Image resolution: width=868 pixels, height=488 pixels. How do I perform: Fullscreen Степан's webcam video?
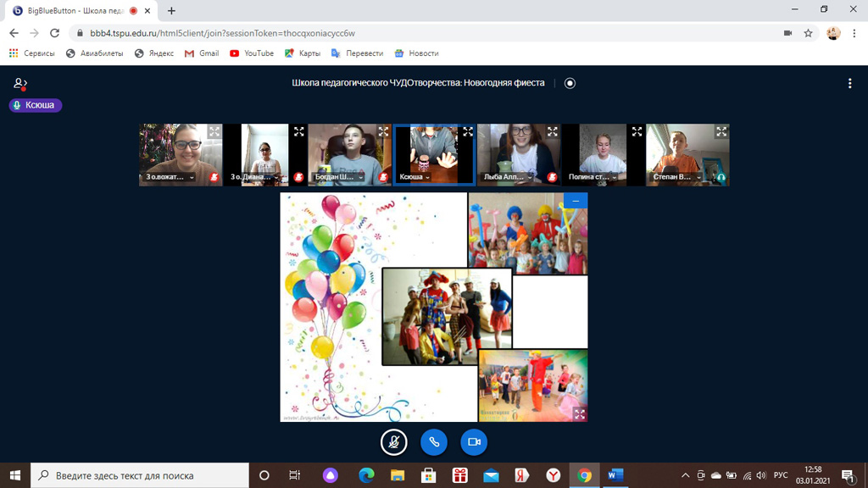point(721,132)
